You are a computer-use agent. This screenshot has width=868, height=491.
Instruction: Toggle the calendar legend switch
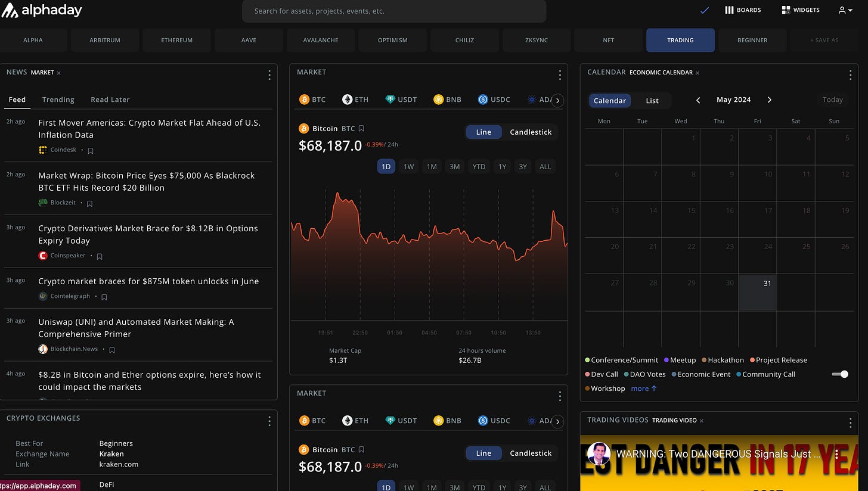pyautogui.click(x=840, y=374)
